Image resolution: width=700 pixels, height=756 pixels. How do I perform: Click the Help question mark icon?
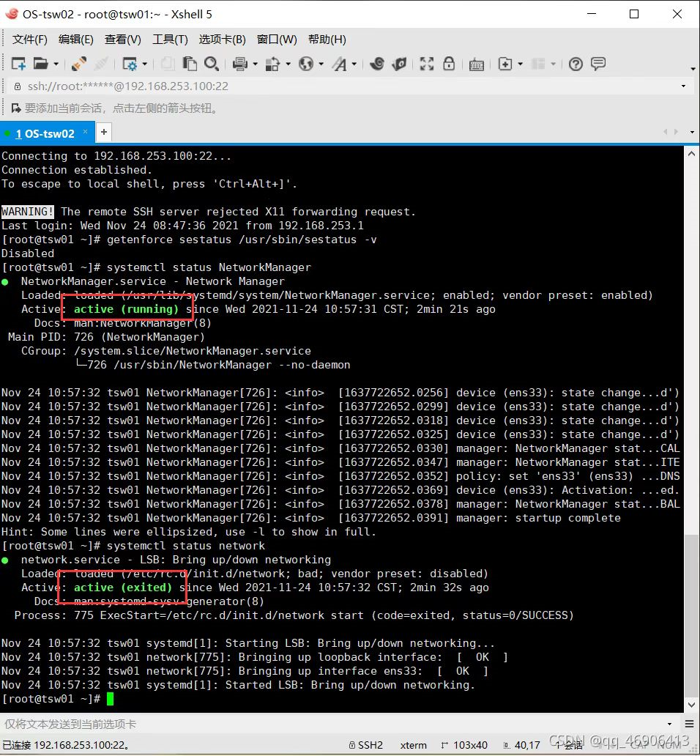click(576, 64)
